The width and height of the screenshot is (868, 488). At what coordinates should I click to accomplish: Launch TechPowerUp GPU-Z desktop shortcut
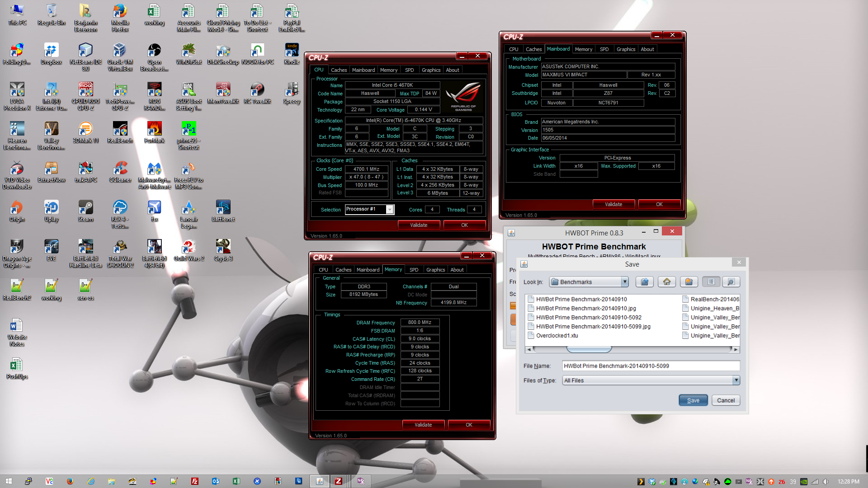tap(120, 97)
